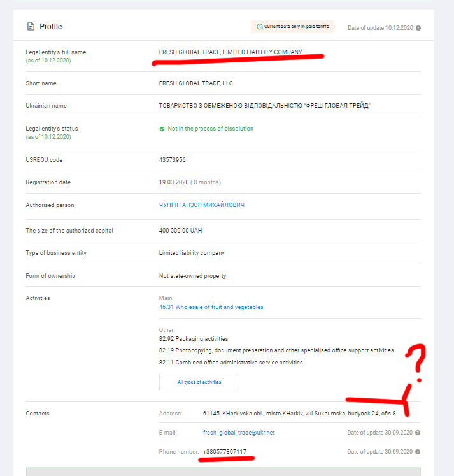Click the green check status icon
Screen dimensions: 454x476
[x=162, y=129]
